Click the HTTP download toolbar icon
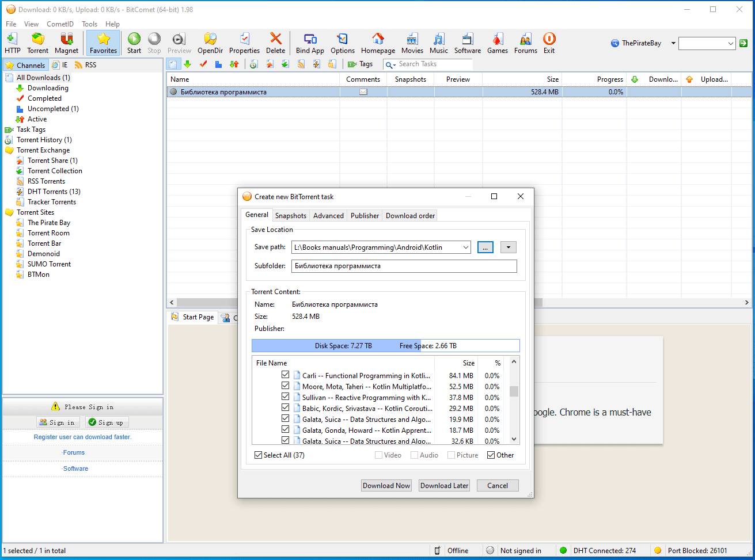Image resolution: width=755 pixels, height=560 pixels. tap(12, 43)
